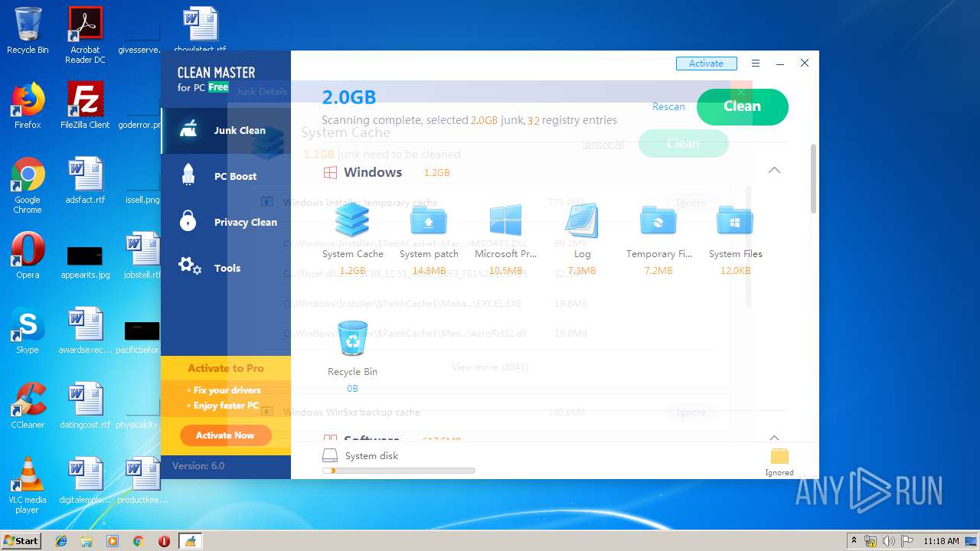The width and height of the screenshot is (980, 551).
Task: Open the volume tray icon
Action: click(x=889, y=541)
